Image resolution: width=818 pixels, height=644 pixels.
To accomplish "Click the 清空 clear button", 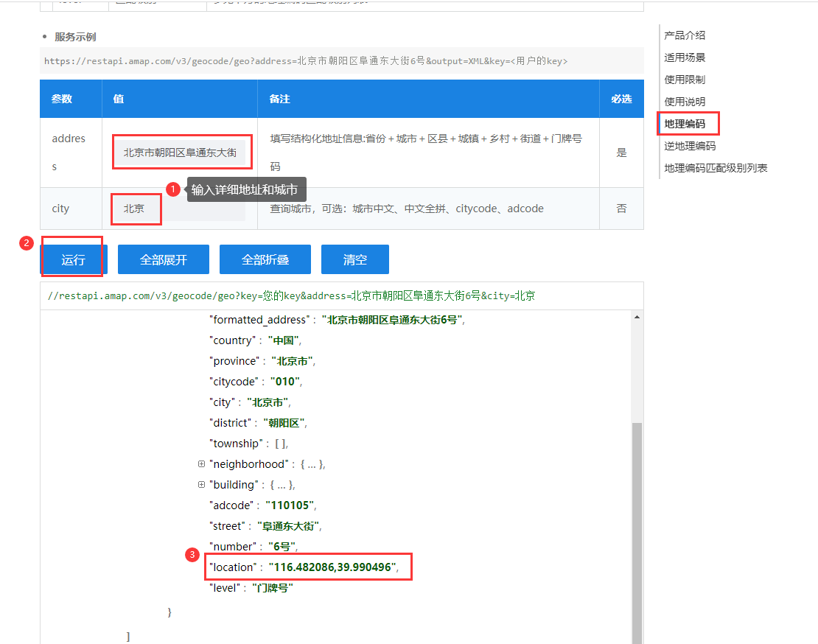I will pyautogui.click(x=354, y=259).
